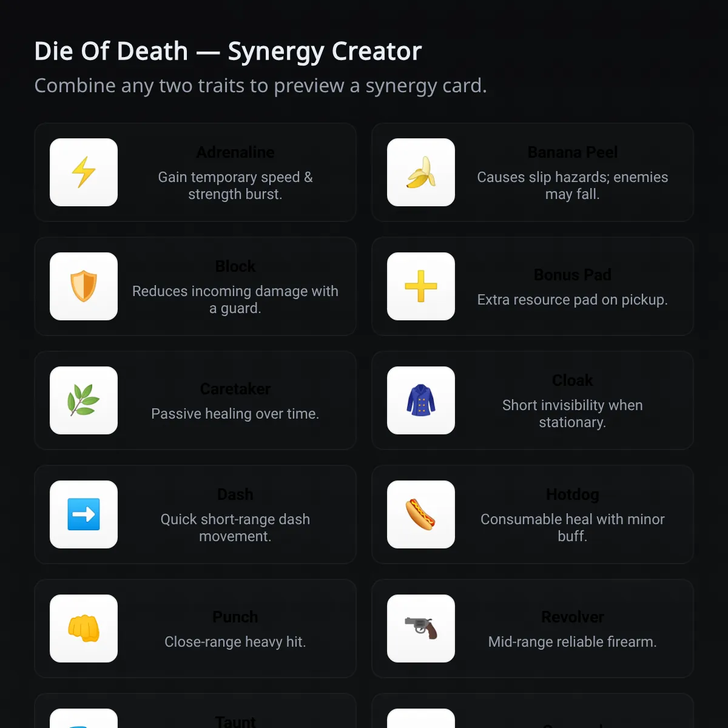
Task: Click the Bonus Pad trait title
Action: tap(573, 275)
